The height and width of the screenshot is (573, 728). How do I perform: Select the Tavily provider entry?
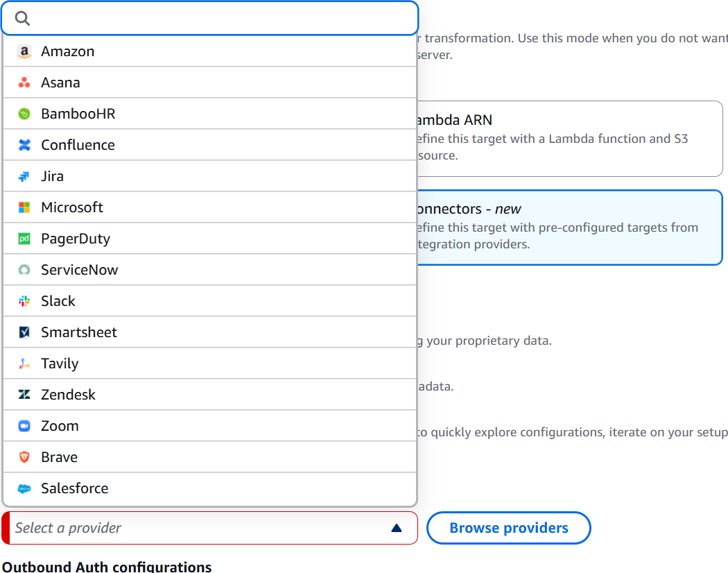coord(209,364)
